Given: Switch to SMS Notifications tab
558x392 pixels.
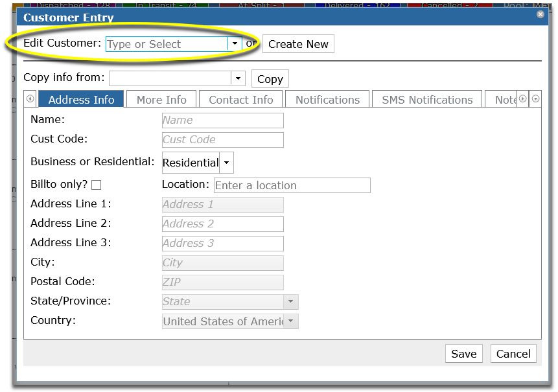Looking at the screenshot, I should (427, 100).
